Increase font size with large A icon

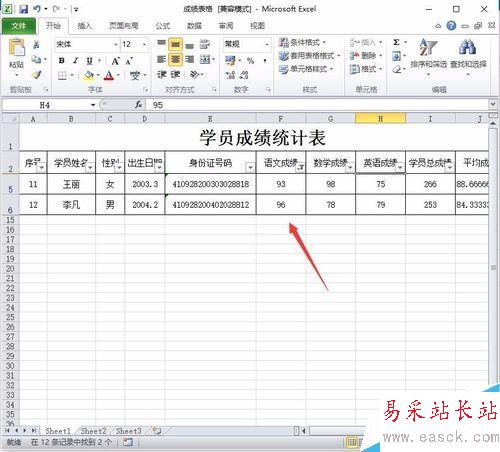[x=115, y=61]
